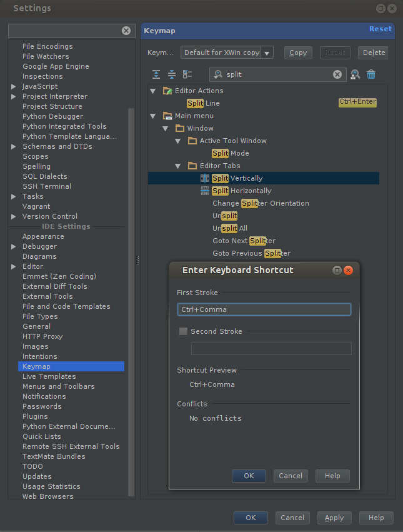Expand the Tasks settings node
The width and height of the screenshot is (403, 532).
pos(14,196)
